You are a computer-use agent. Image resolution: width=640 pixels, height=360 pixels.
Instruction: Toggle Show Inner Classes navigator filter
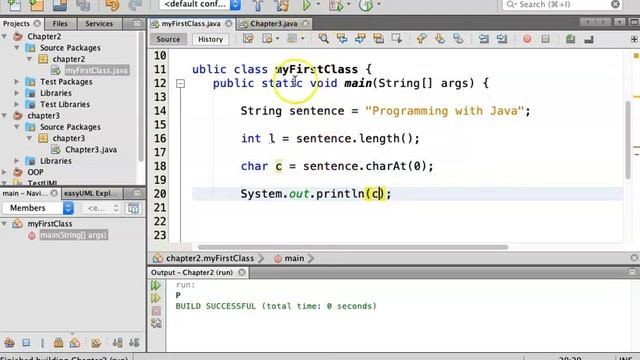(75, 343)
